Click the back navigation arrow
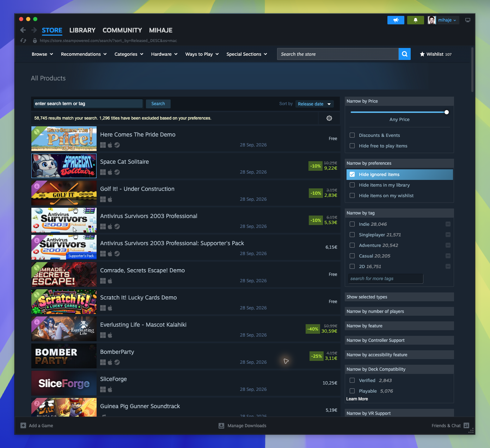The image size is (490, 448). [x=23, y=30]
